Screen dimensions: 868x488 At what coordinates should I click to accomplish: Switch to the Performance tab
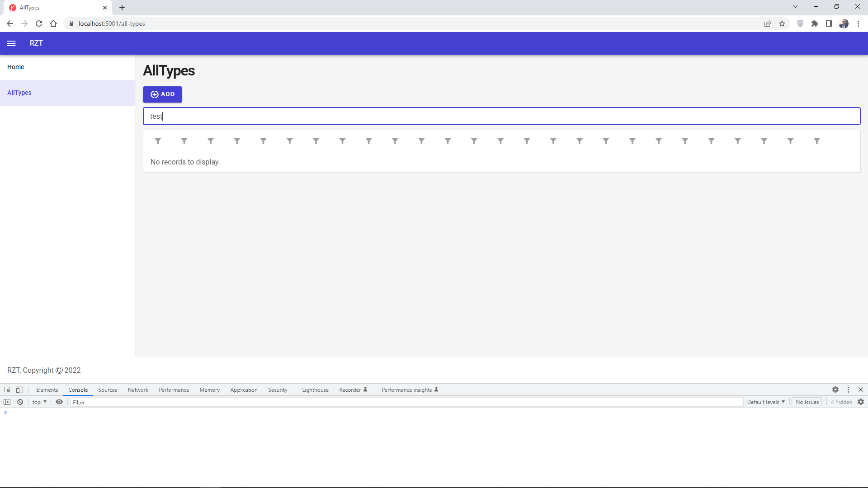tap(174, 390)
